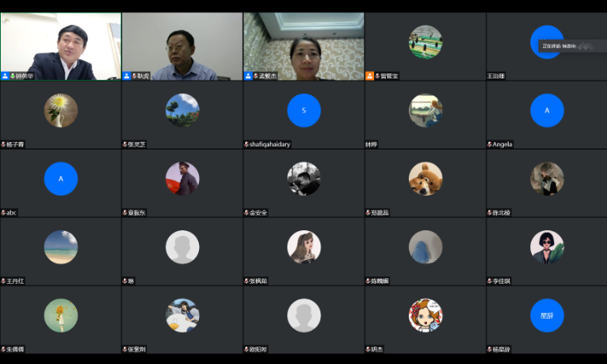This screenshot has height=364, width=607.
Task: Click the blue 星辞 avatar circle
Action: coord(547,314)
